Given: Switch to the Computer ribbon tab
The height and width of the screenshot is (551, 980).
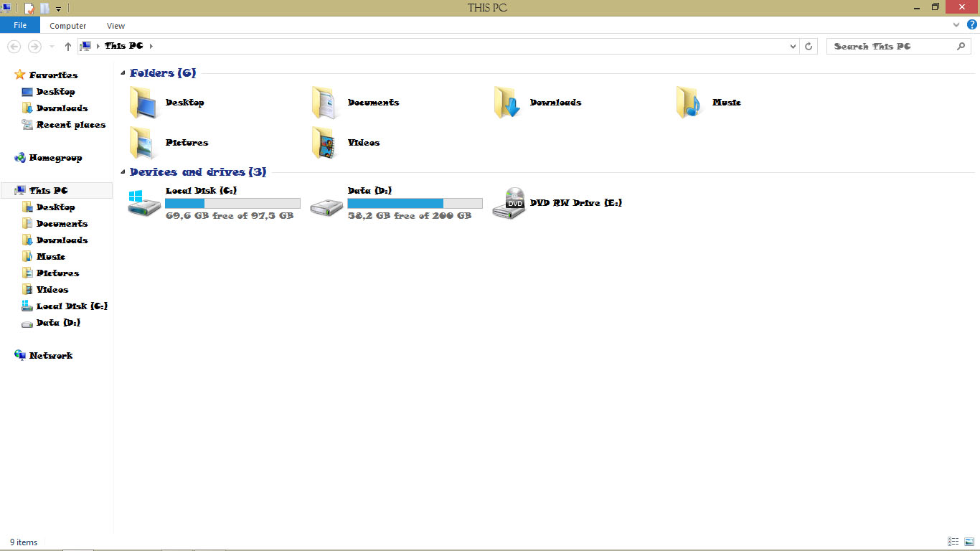Looking at the screenshot, I should 67,25.
